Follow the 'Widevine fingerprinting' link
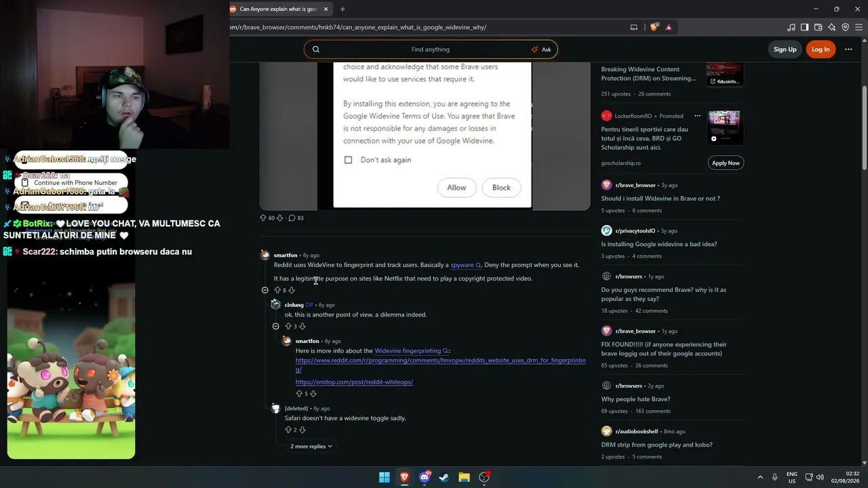Image resolution: width=868 pixels, height=488 pixels. pos(411,351)
